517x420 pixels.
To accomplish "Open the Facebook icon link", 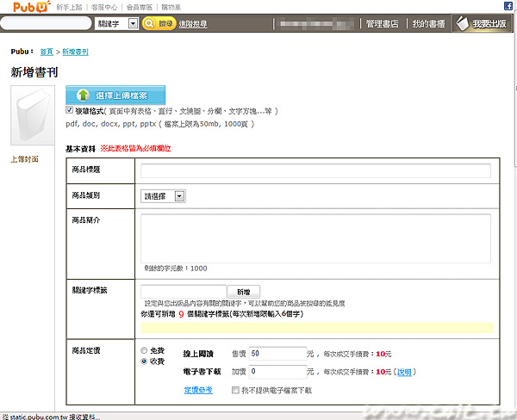I will 508,6.
